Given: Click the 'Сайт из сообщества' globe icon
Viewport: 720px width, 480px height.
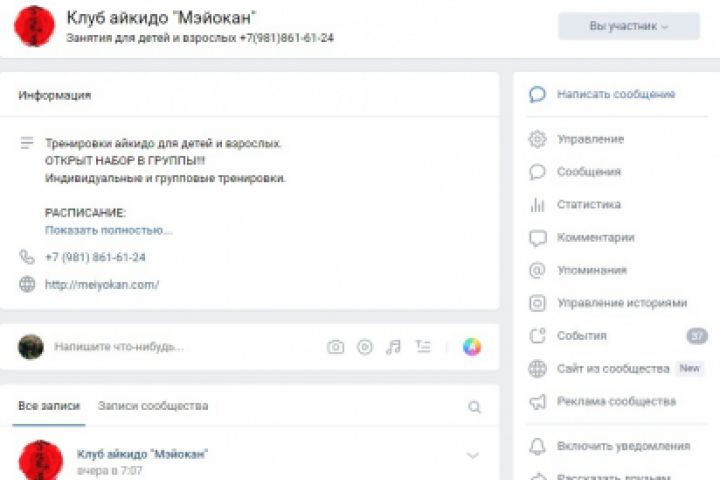Looking at the screenshot, I should (537, 368).
